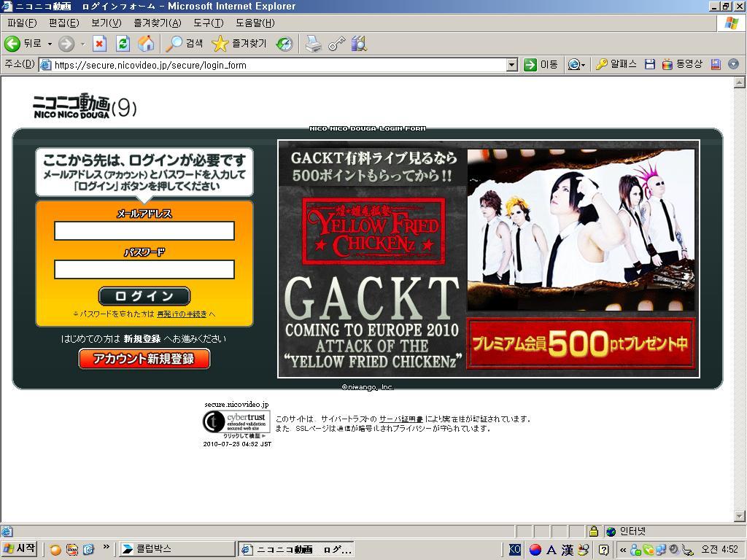Click the アカウント新規登録 red button

(144, 359)
